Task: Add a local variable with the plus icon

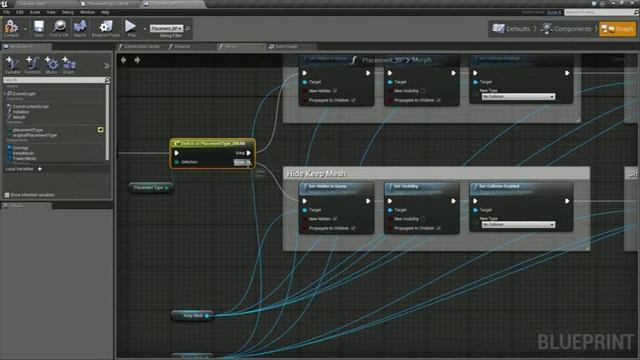Action: click(40, 169)
